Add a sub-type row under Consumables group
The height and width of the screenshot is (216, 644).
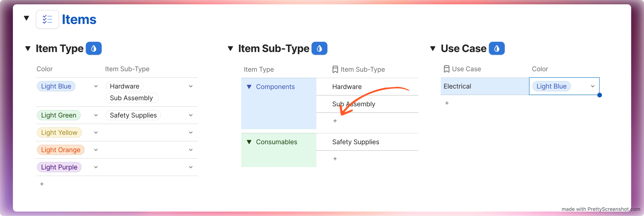(335, 159)
